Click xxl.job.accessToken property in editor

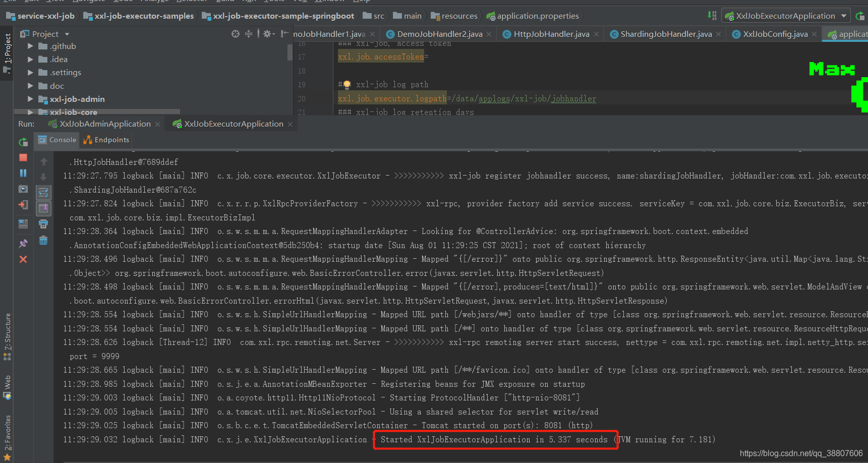(381, 57)
